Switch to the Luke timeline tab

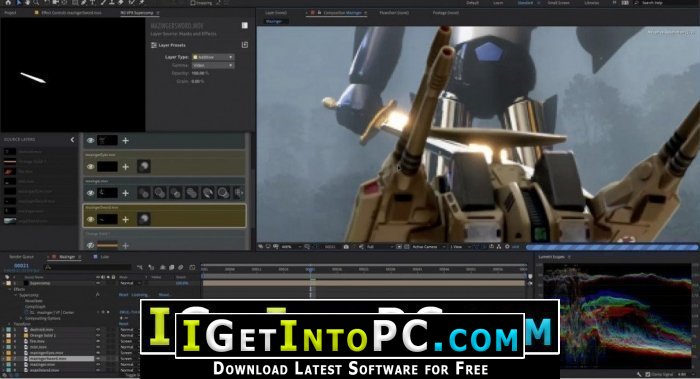pyautogui.click(x=104, y=257)
